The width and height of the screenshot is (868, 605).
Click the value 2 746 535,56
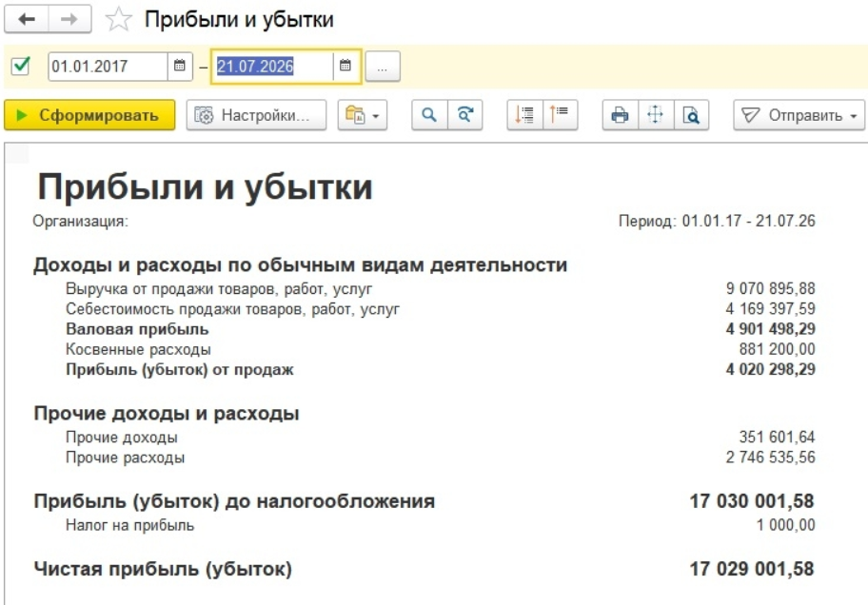[x=770, y=458]
